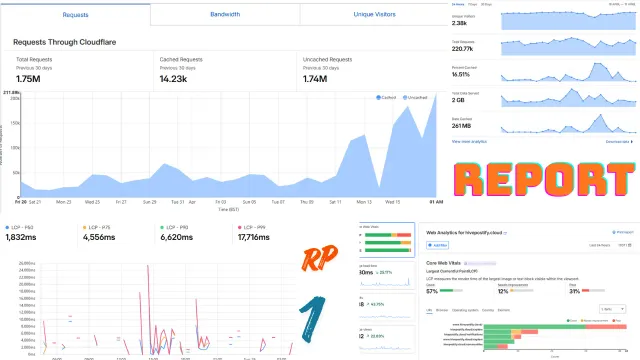Open the Last 24 hours range dropdown
Viewport: 640px width, 360px height.
[599, 245]
